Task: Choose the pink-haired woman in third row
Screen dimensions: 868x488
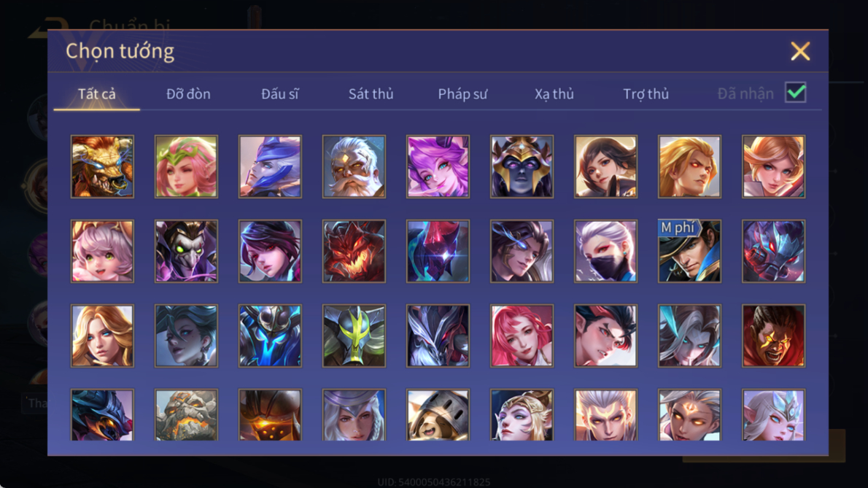Action: click(x=522, y=336)
